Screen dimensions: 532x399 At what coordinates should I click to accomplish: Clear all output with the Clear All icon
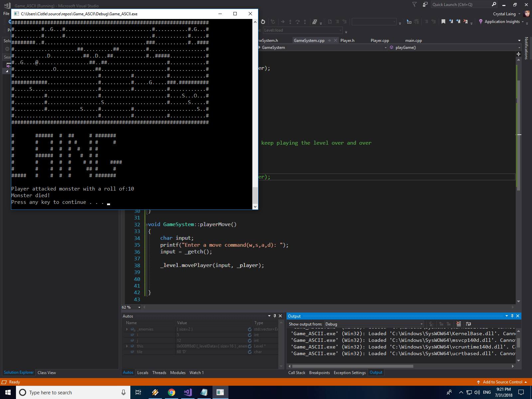pos(459,324)
